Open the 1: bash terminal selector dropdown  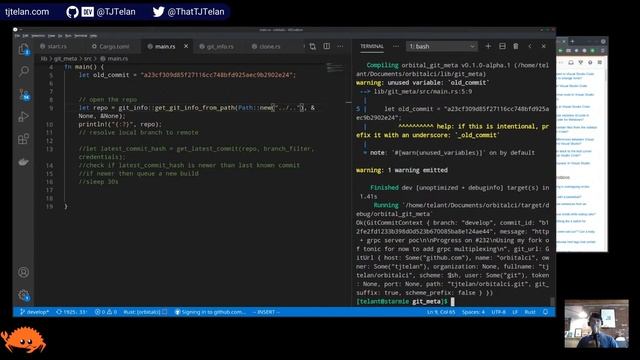pyautogui.click(x=442, y=46)
